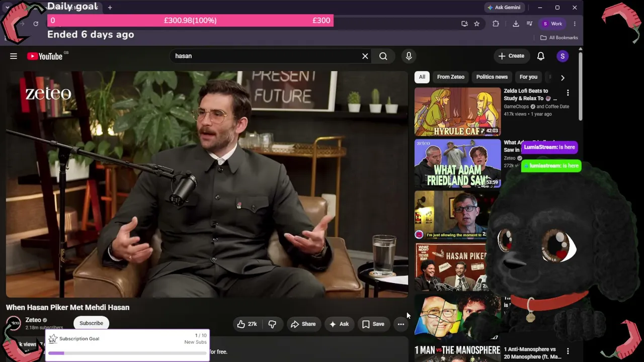Select the For you chip
The width and height of the screenshot is (644, 362).
click(x=528, y=77)
